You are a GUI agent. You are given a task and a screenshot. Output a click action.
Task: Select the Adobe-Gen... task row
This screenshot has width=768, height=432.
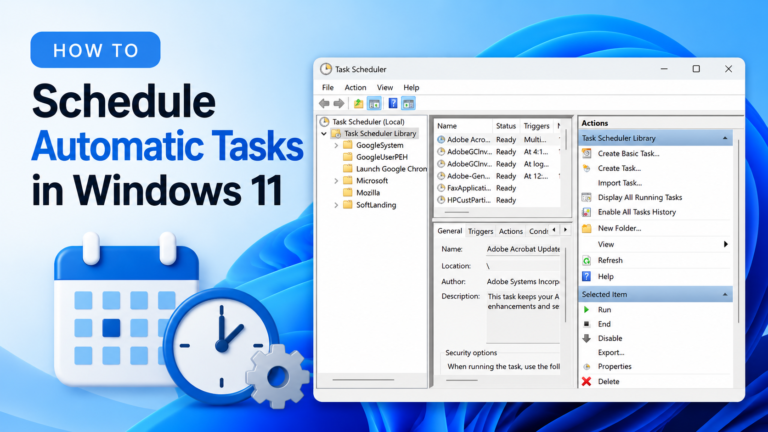click(498, 176)
